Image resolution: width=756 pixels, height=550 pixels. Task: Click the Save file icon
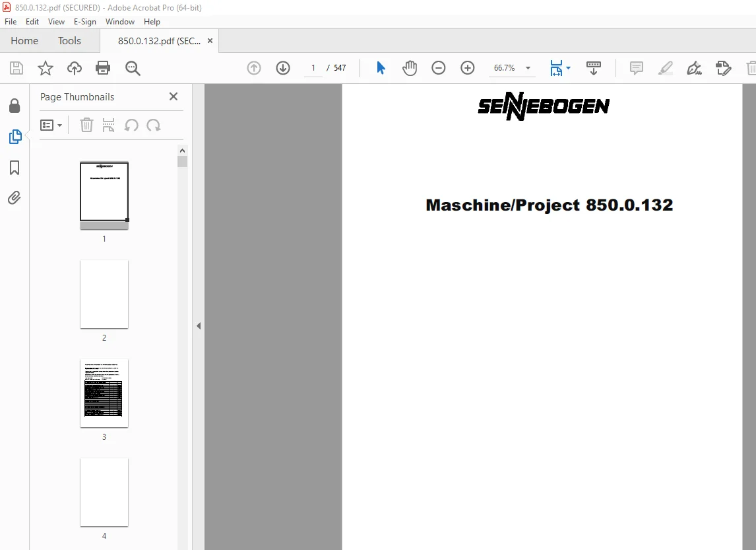16,68
